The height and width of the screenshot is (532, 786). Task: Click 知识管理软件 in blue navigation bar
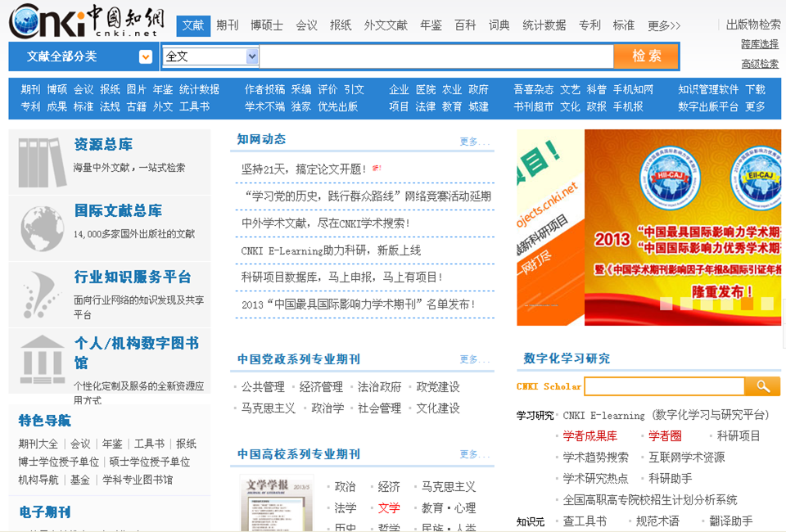coord(708,90)
